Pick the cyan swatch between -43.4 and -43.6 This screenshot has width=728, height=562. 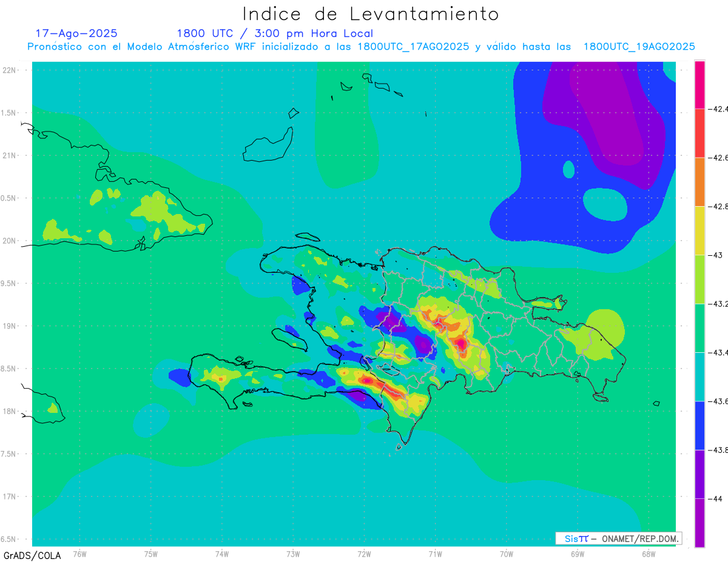[699, 376]
